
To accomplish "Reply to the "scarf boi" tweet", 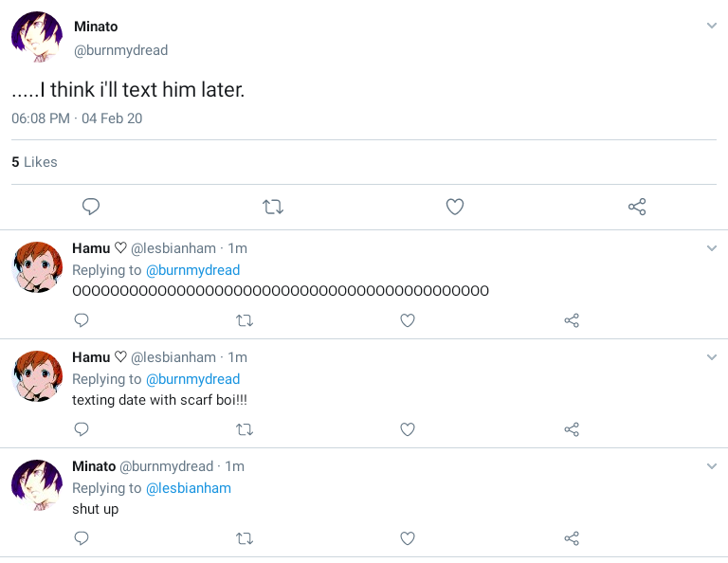I will (x=82, y=429).
